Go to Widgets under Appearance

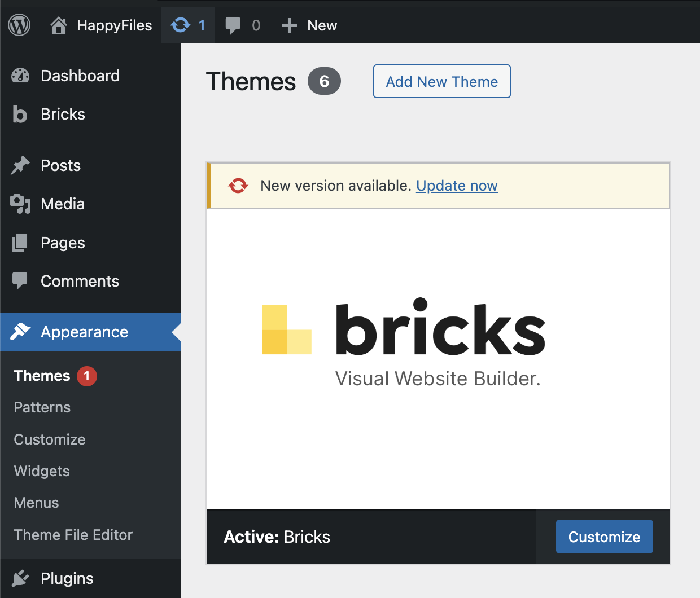point(42,471)
